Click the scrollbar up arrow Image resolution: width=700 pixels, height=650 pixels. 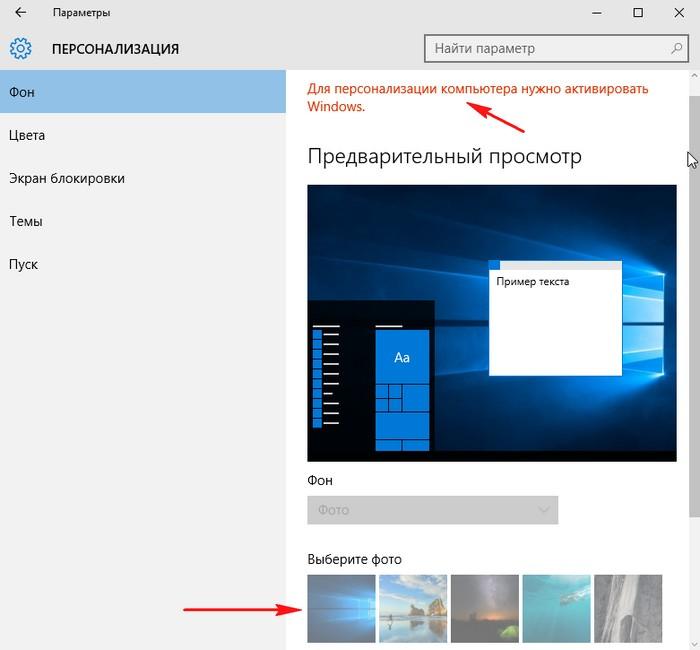click(695, 76)
